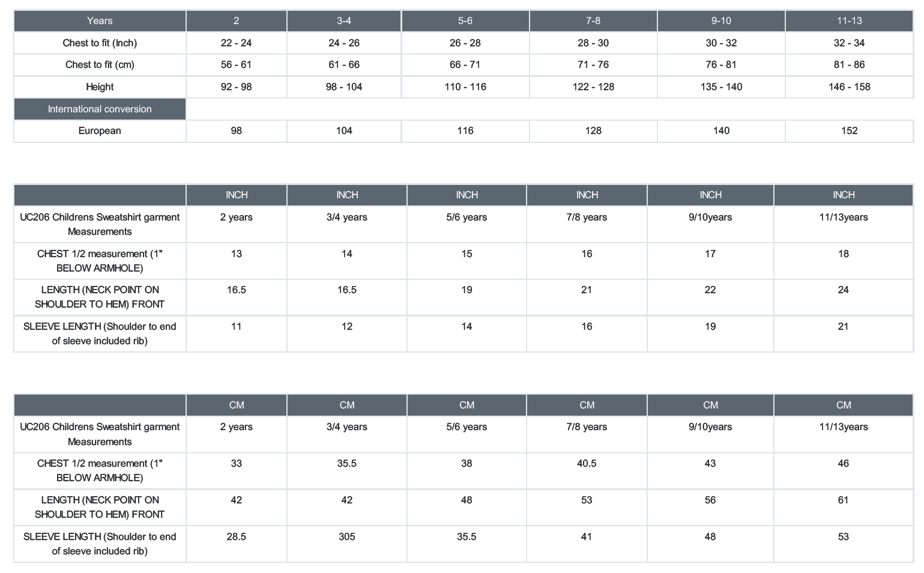Screen dimensions: 924x573
Task: Select the 11-13 years column header
Action: coord(849,21)
